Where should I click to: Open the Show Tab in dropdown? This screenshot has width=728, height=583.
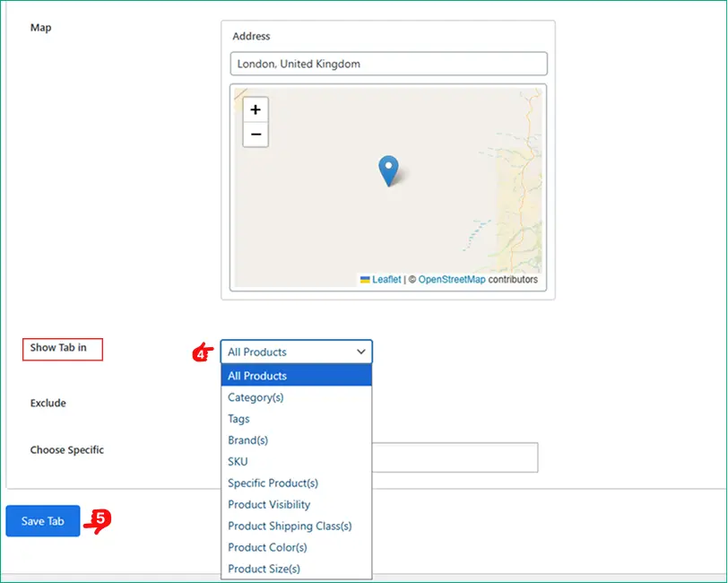pos(296,352)
